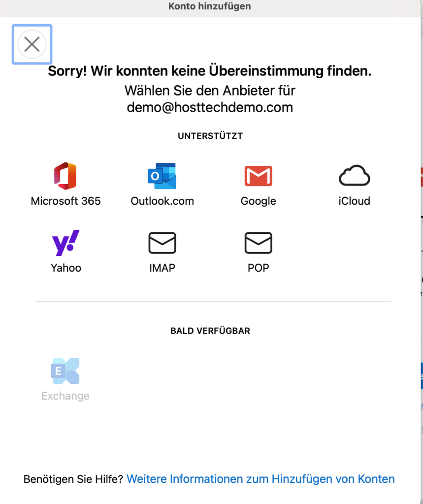Viewport: 423px width, 504px height.
Task: Click the iCloud text label
Action: coord(354,201)
